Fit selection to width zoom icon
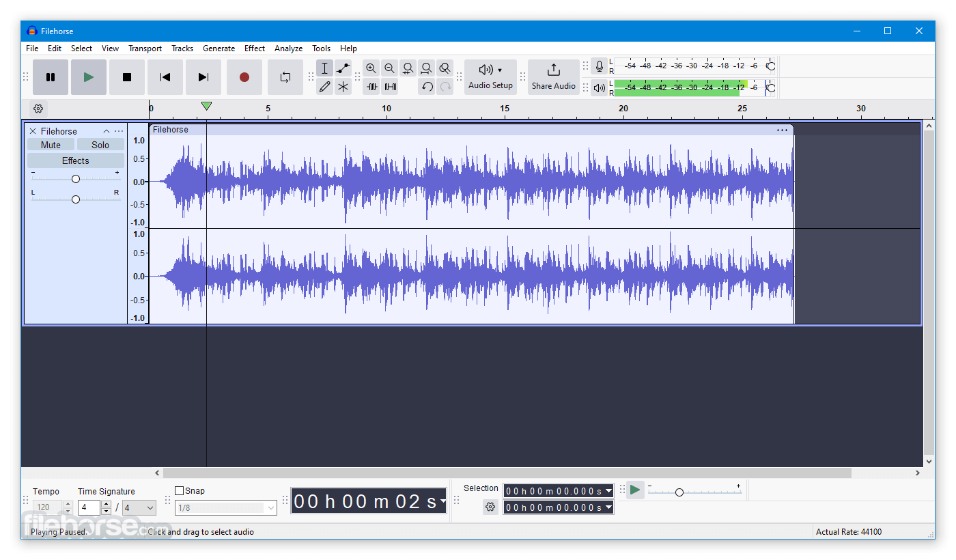The height and width of the screenshot is (560, 956). point(408,68)
